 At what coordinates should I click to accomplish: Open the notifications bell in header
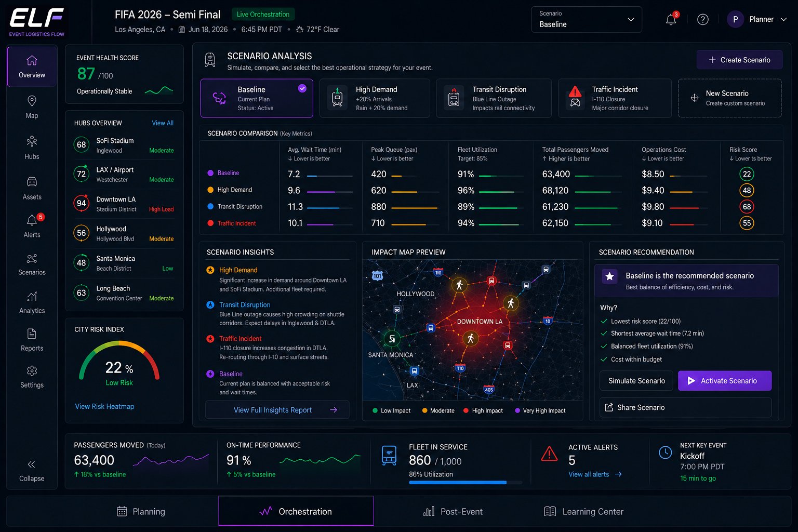[671, 20]
